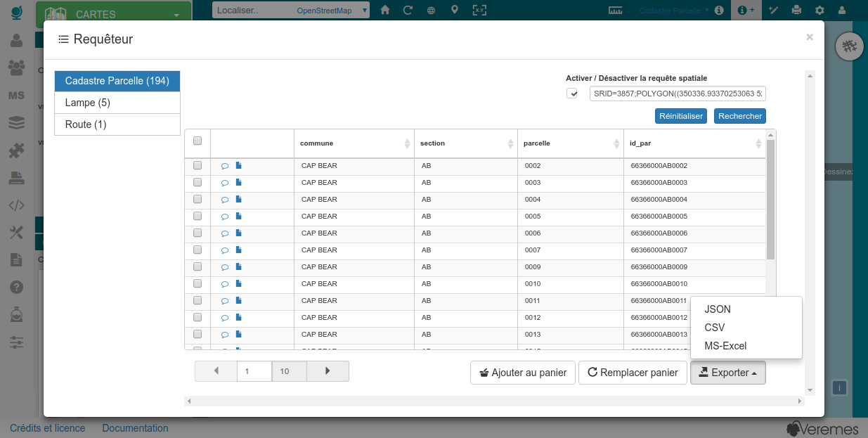
Task: Open the Exporter dropdown button
Action: [728, 373]
